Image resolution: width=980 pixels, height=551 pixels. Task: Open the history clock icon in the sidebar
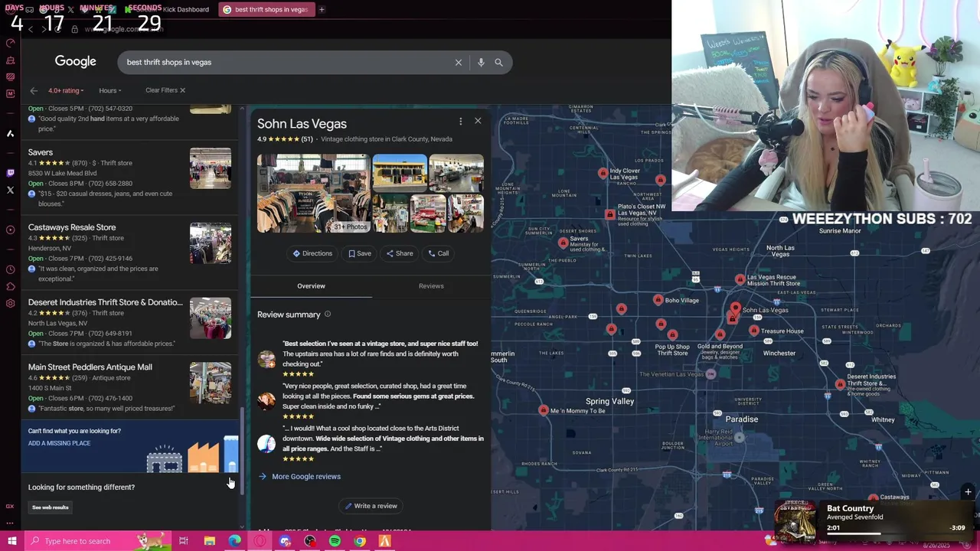pyautogui.click(x=10, y=269)
